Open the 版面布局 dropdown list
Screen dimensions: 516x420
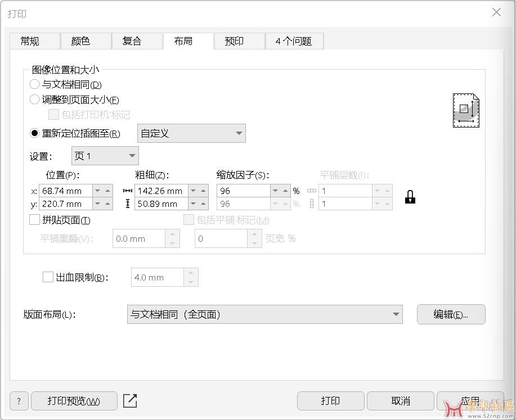(264, 314)
